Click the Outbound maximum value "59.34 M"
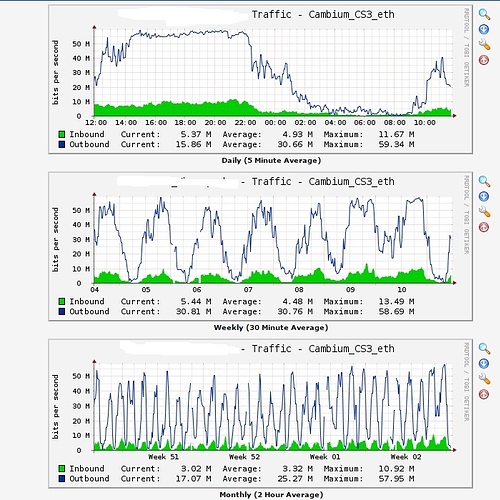 pos(396,144)
